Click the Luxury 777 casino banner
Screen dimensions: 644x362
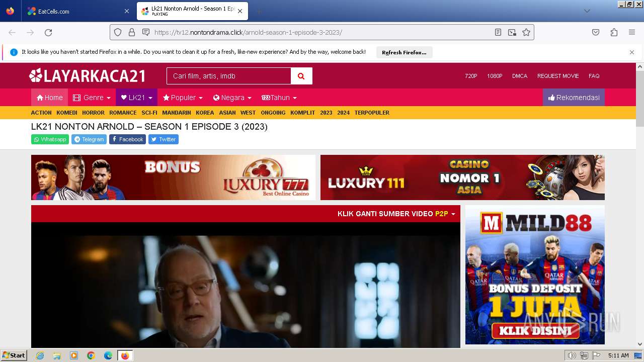click(x=173, y=177)
